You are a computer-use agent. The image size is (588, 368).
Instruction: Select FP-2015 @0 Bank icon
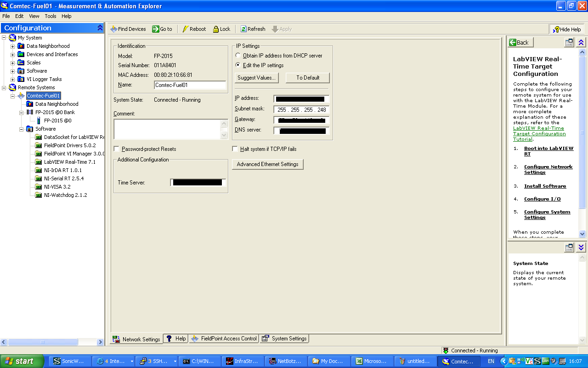coord(30,112)
